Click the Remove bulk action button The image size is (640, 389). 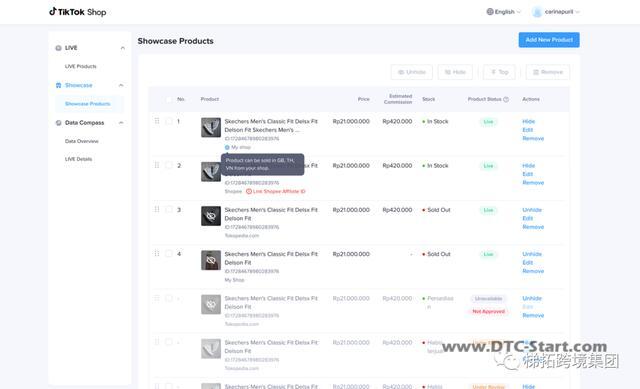(548, 72)
